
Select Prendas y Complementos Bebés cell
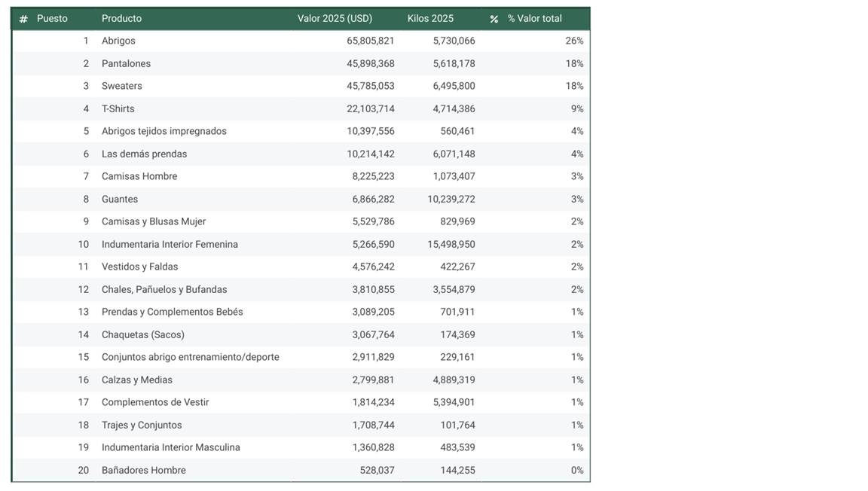tap(172, 312)
